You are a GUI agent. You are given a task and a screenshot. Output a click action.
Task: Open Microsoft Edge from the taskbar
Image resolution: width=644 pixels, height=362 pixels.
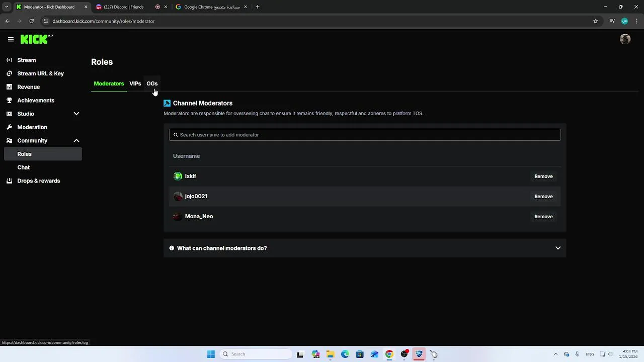345,354
